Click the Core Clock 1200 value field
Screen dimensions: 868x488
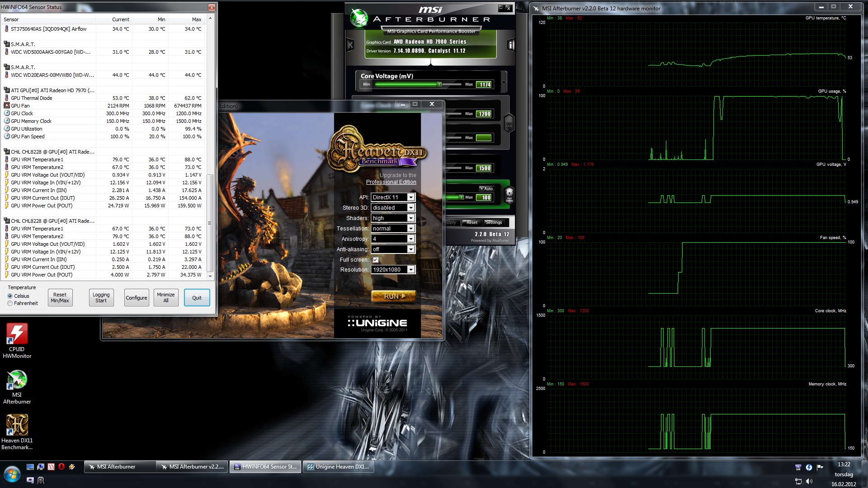484,114
